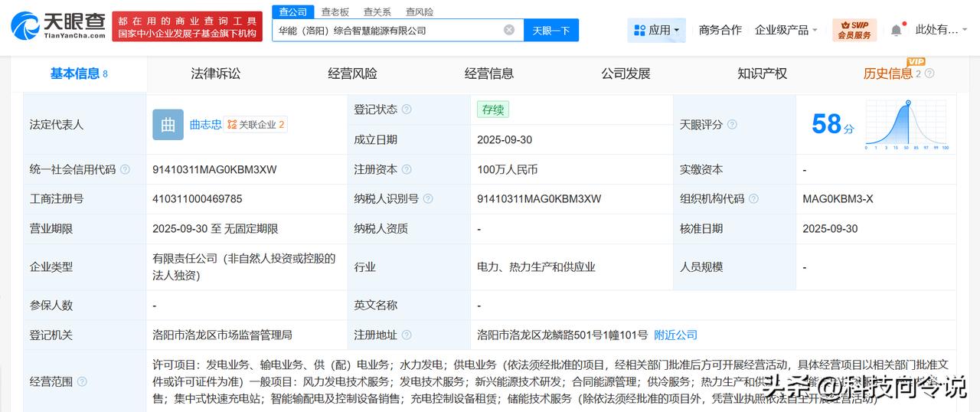The image size is (980, 412).
Task: Select the 查公司 search tab
Action: (x=292, y=11)
